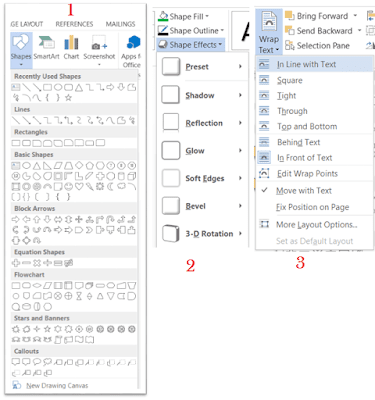Select the first explosion shape under Stars and Banners
The width and height of the screenshot is (375, 400).
(x=16, y=329)
